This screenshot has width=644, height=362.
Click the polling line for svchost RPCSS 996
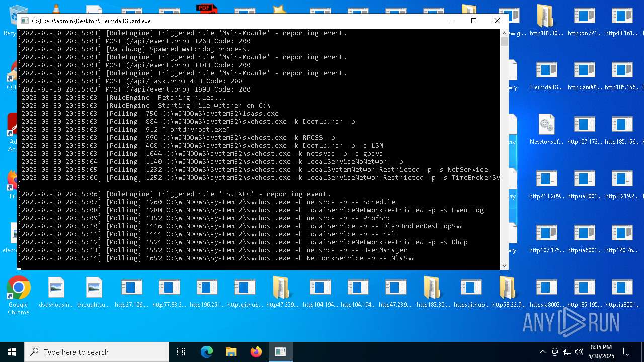click(x=176, y=138)
